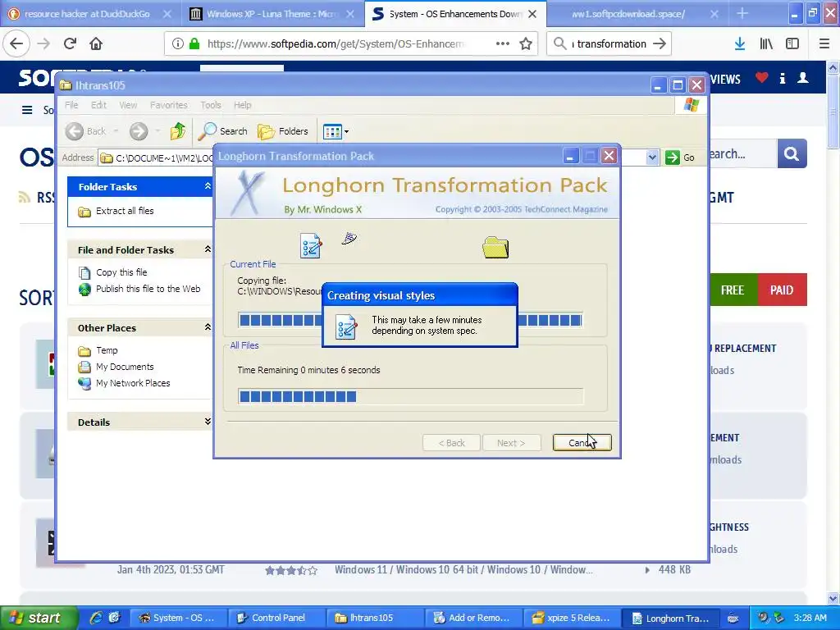Click All Files progress bar

click(410, 396)
